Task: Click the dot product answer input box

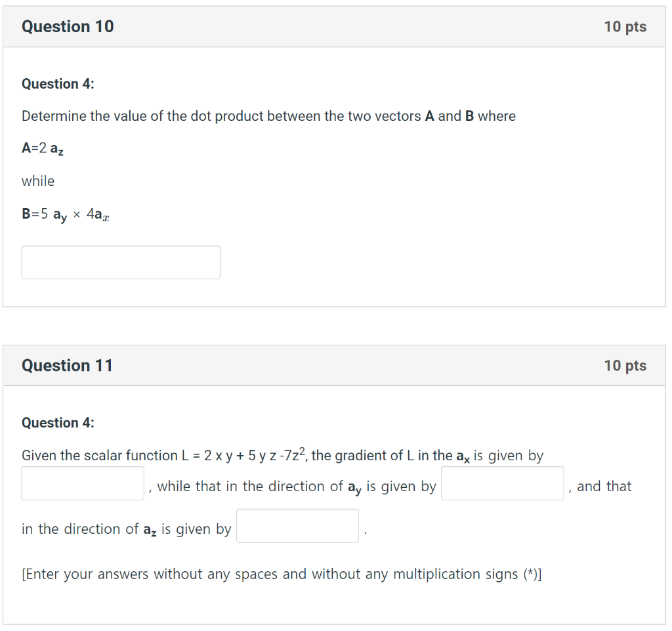Action: (x=121, y=263)
